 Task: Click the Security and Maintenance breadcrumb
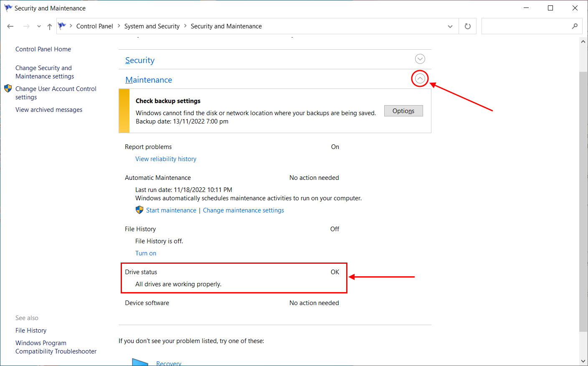226,26
